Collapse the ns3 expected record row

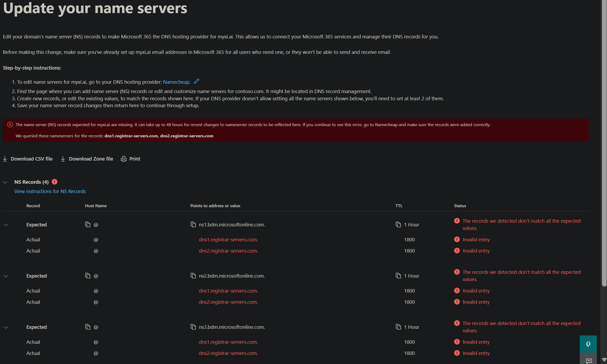(x=6, y=327)
